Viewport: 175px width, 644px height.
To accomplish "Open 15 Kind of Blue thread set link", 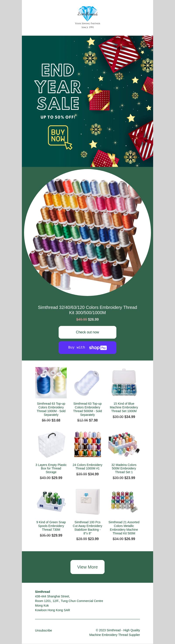I will click(124, 407).
